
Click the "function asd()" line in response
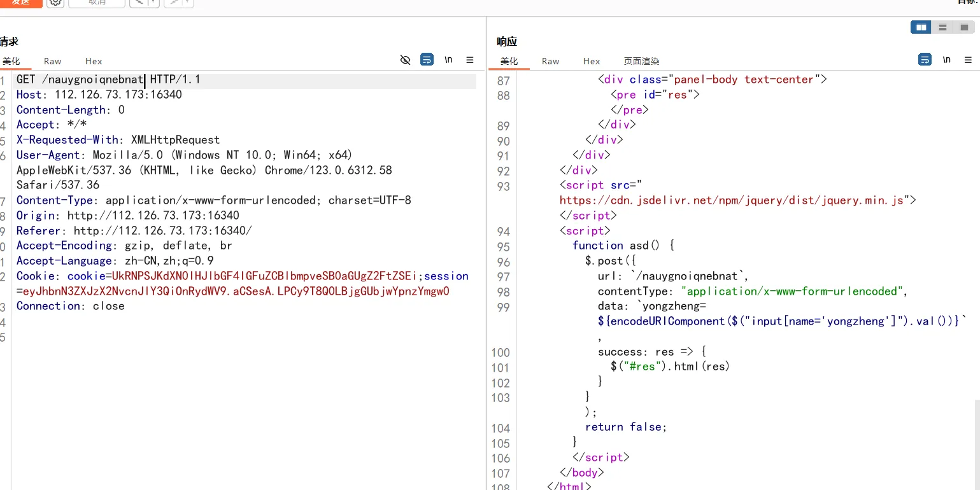pos(623,246)
